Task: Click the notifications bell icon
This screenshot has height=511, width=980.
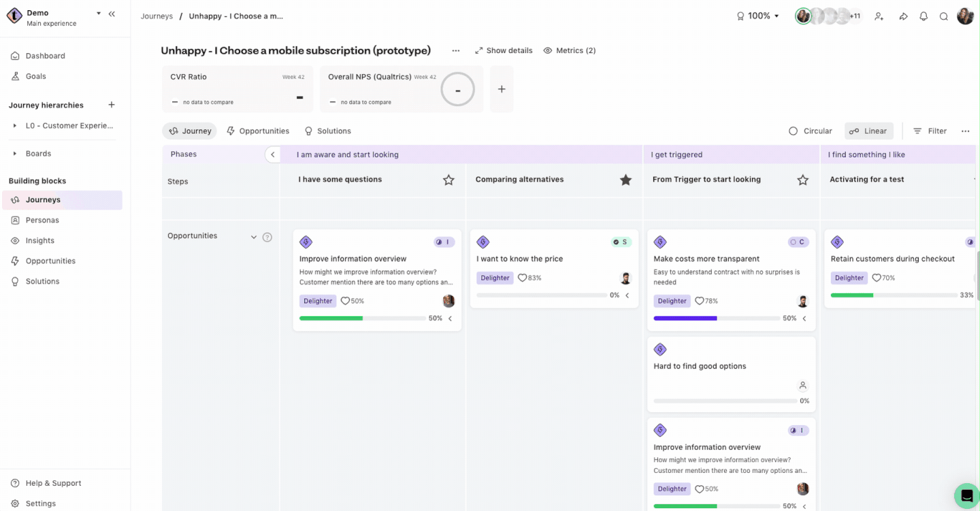Action: click(924, 16)
